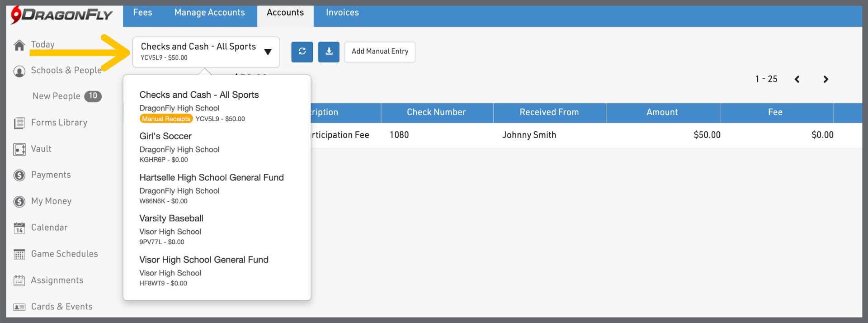Image resolution: width=868 pixels, height=323 pixels.
Task: Click the download export icon button
Action: point(329,52)
